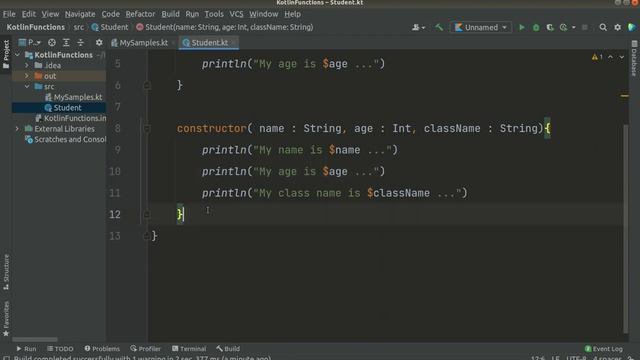Screen dimensions: 640x360
Task: Open the Help menu
Action: (292, 14)
